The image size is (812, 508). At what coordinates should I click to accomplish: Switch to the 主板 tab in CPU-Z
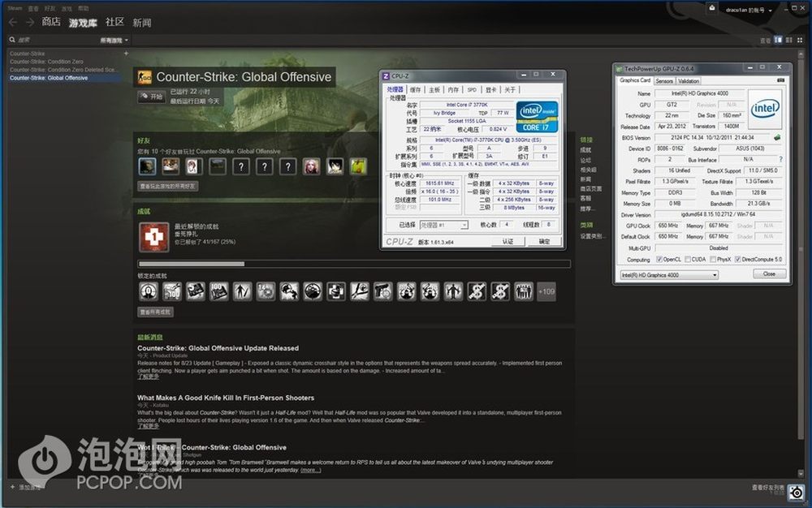[434, 89]
